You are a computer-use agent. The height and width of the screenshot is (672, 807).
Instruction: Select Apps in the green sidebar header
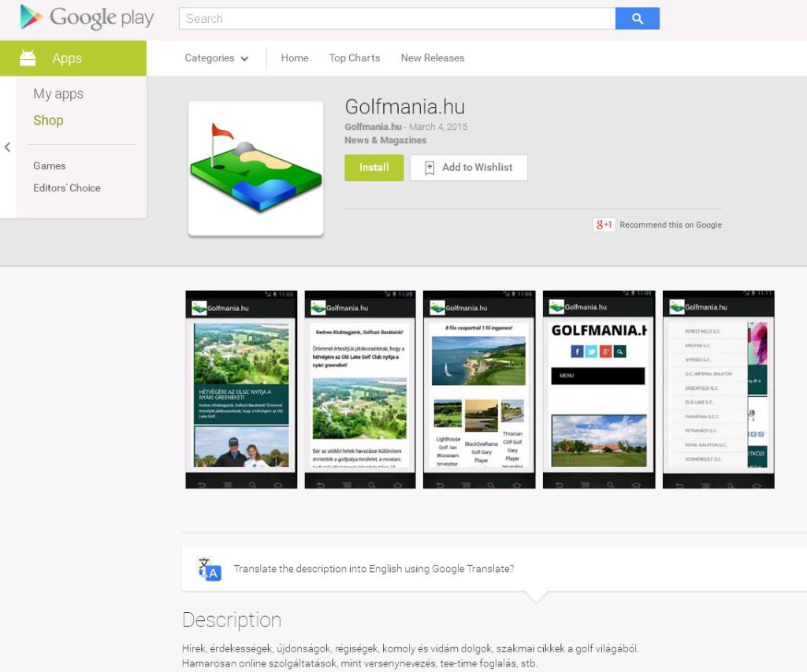pyautogui.click(x=73, y=58)
